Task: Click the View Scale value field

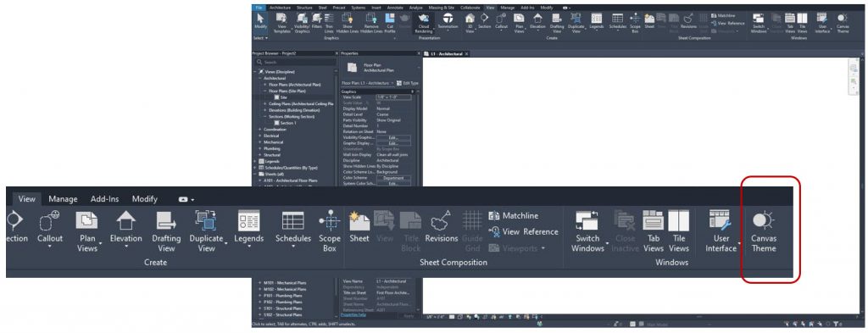Action: click(x=393, y=97)
